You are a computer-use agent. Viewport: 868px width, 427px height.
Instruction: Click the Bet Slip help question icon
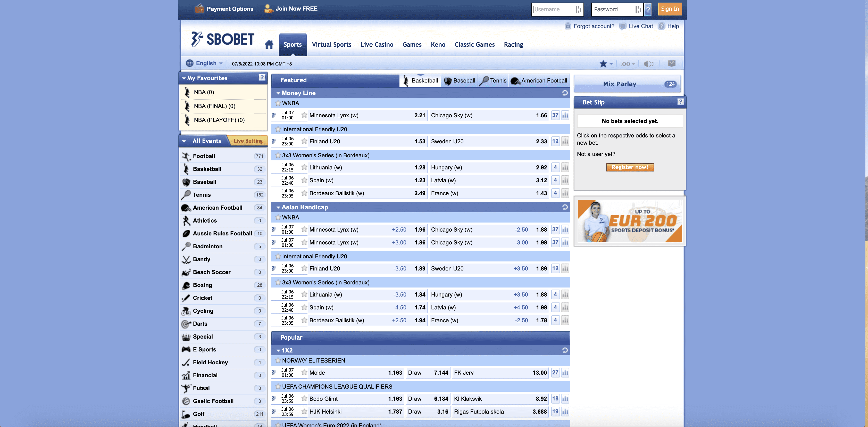tap(680, 102)
